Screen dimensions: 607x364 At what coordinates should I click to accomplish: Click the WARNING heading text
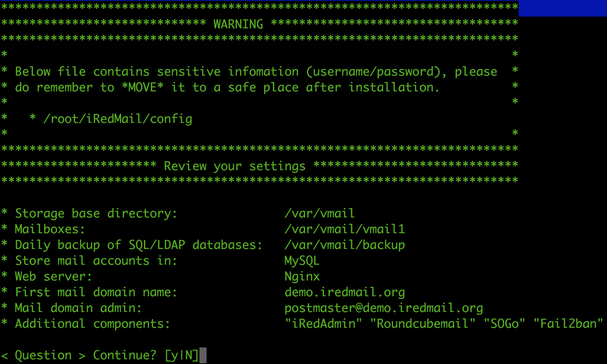(x=238, y=24)
